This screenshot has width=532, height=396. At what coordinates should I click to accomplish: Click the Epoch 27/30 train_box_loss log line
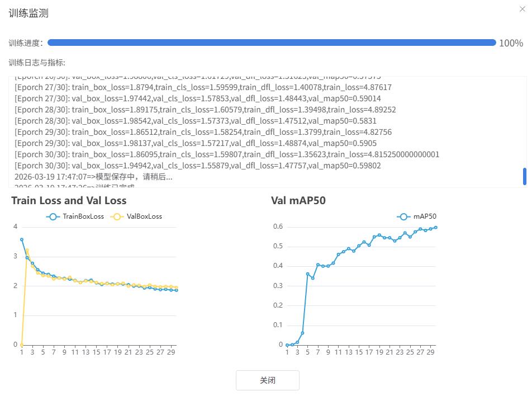(x=203, y=87)
